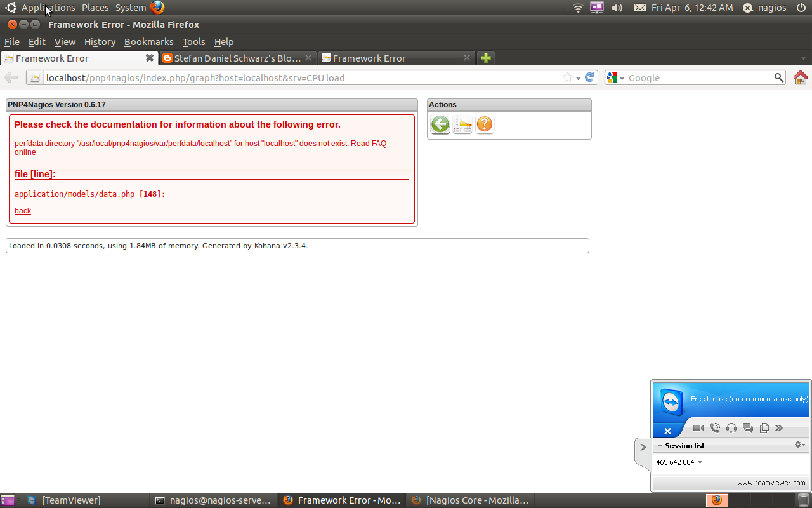Open TeamViewer chat icon
Image resolution: width=812 pixels, height=508 pixels.
pyautogui.click(x=747, y=427)
